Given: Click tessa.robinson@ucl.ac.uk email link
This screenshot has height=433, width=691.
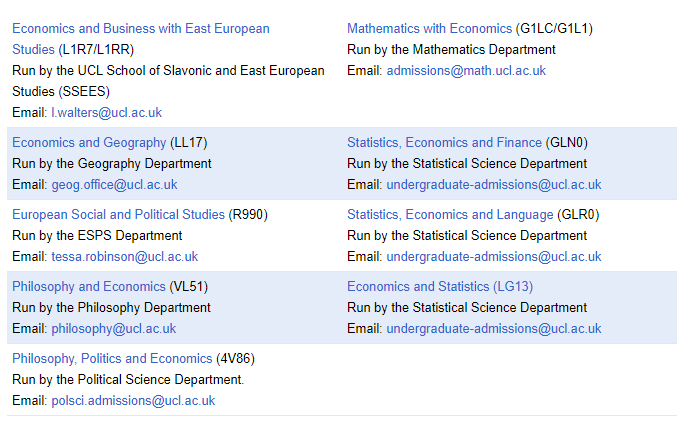Looking at the screenshot, I should pos(125,257).
